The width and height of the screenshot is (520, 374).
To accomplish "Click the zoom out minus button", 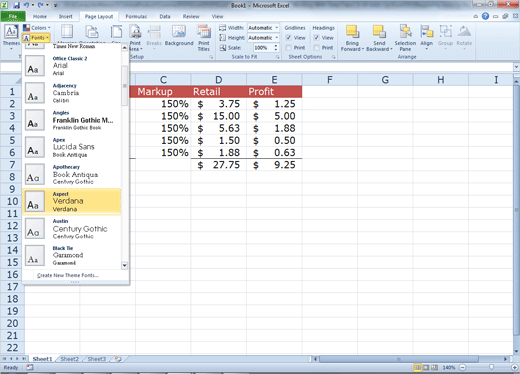I will tap(463, 367).
